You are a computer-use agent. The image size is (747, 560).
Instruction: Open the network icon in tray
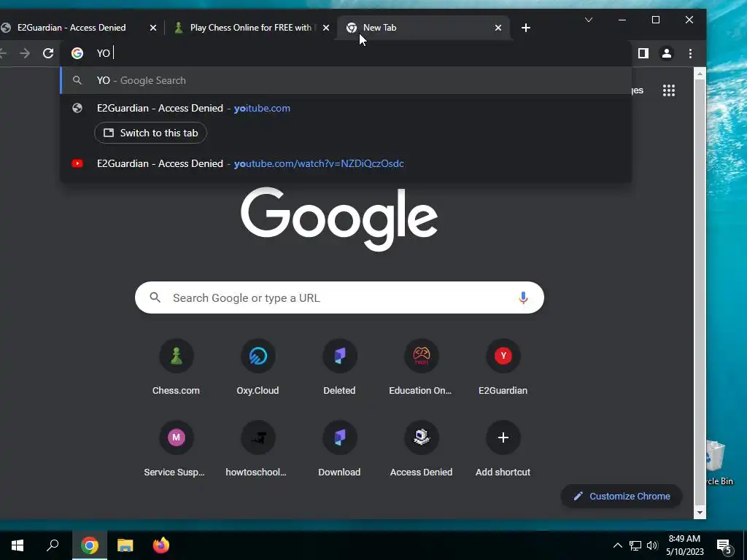[635, 545]
